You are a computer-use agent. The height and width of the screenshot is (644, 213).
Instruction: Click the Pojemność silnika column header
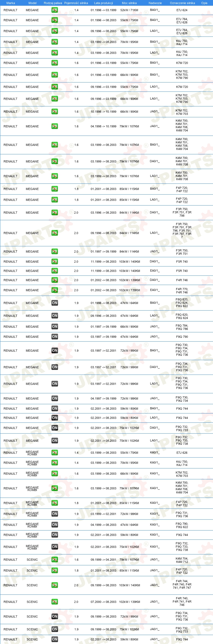click(76, 3)
